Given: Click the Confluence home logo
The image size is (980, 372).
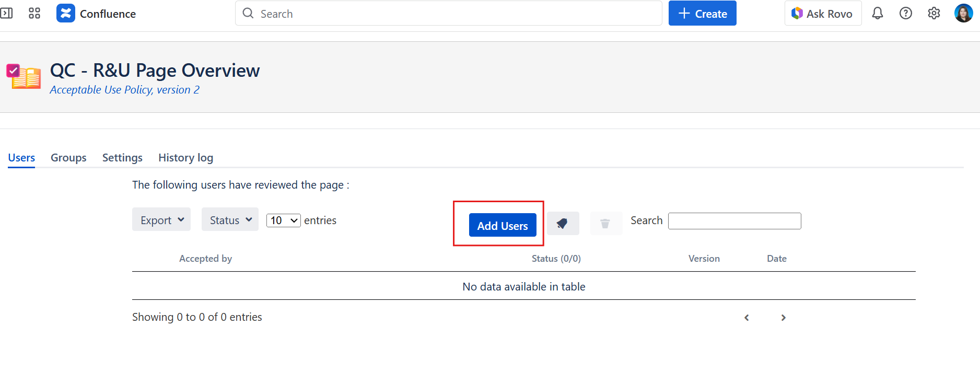Looking at the screenshot, I should pos(96,14).
